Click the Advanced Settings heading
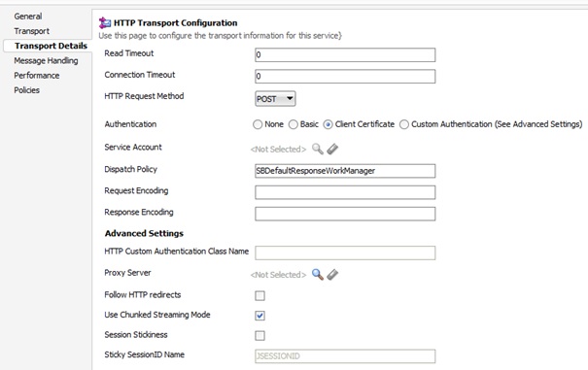The image size is (588, 370). point(144,233)
